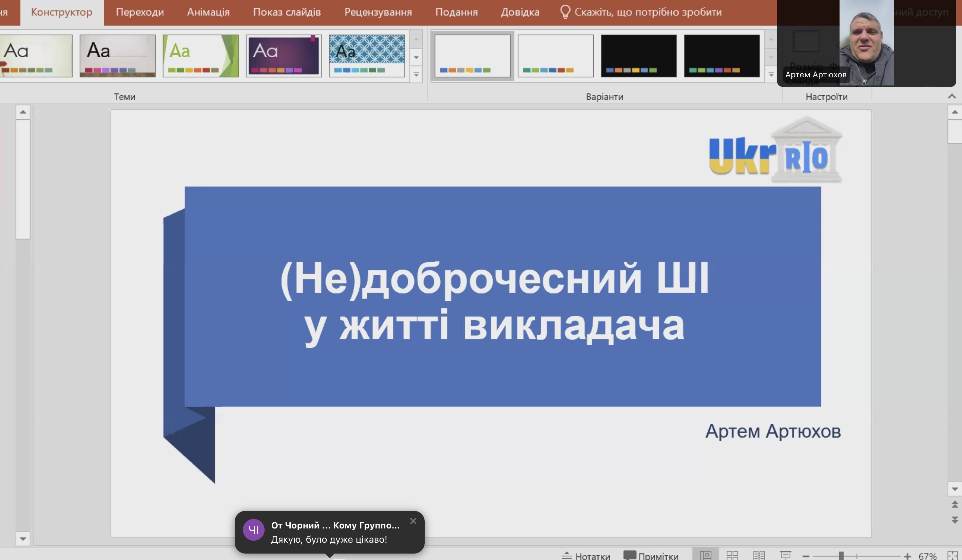The image size is (962, 560).
Task: Switch to the Переходи tab
Action: click(140, 12)
